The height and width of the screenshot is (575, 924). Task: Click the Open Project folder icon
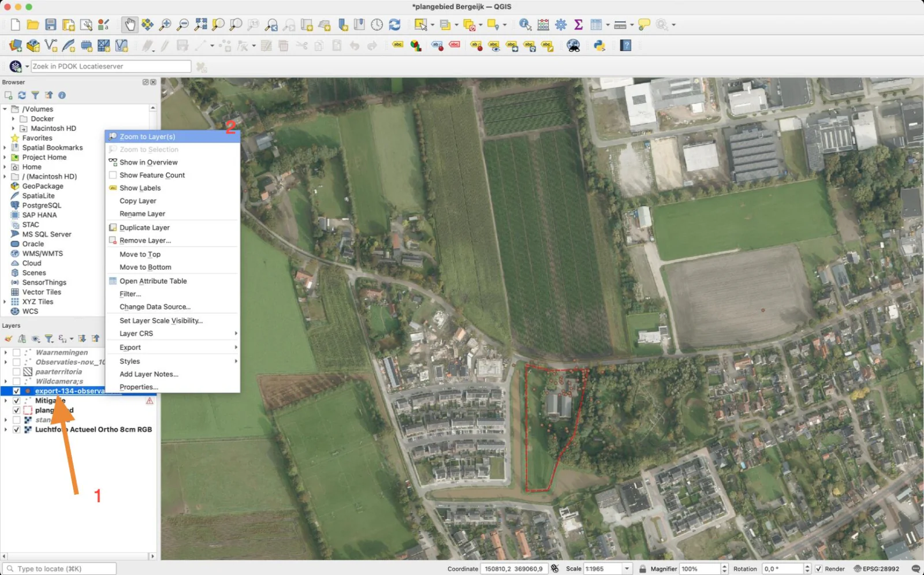[x=33, y=24]
